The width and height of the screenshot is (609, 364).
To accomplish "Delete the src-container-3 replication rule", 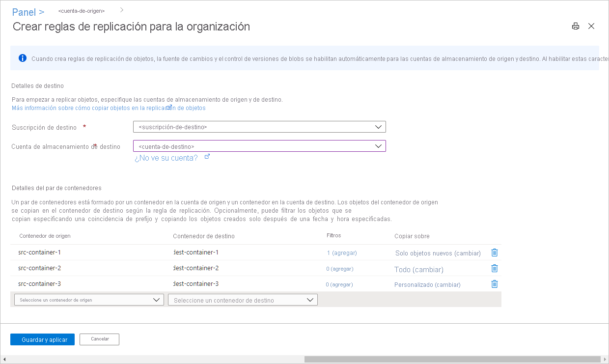I will click(494, 284).
